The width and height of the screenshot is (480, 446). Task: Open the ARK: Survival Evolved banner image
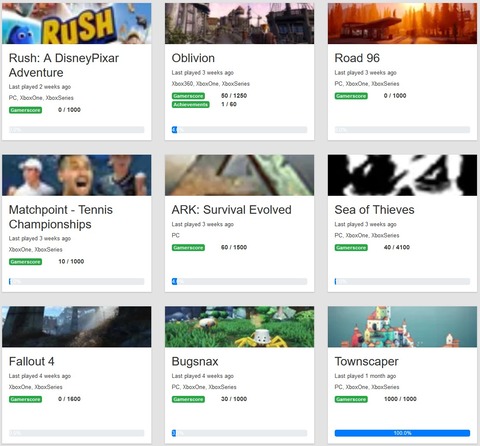click(239, 175)
